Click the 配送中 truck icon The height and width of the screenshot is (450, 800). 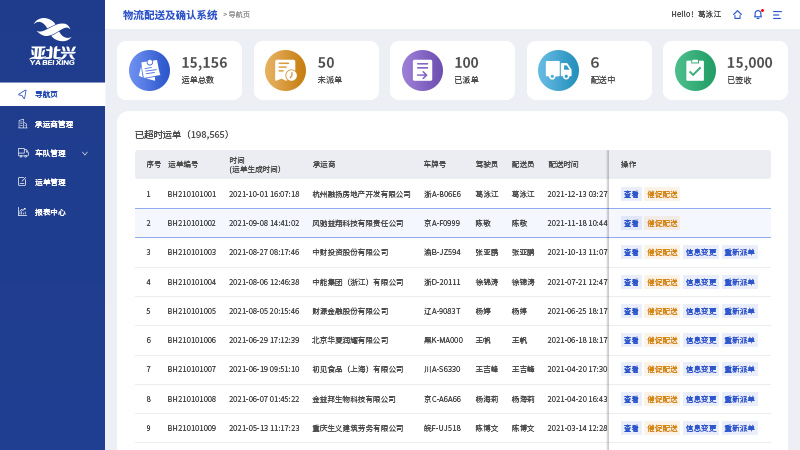(x=558, y=70)
